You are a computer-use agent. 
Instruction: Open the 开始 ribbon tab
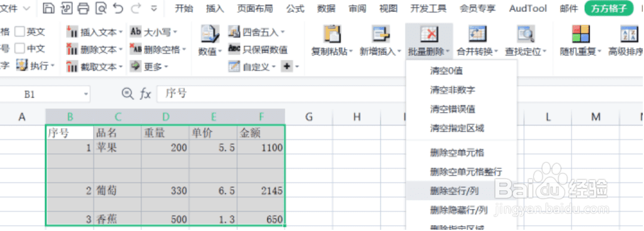pyautogui.click(x=184, y=8)
